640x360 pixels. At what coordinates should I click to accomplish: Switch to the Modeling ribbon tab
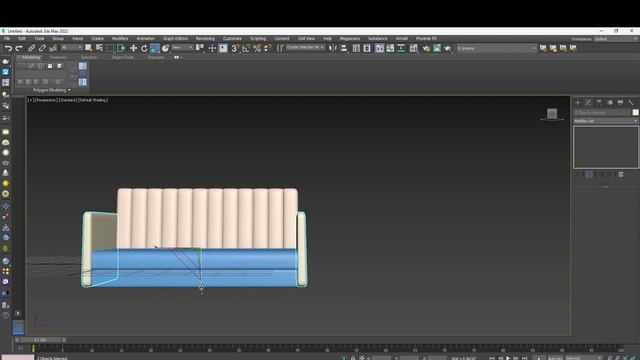31,58
